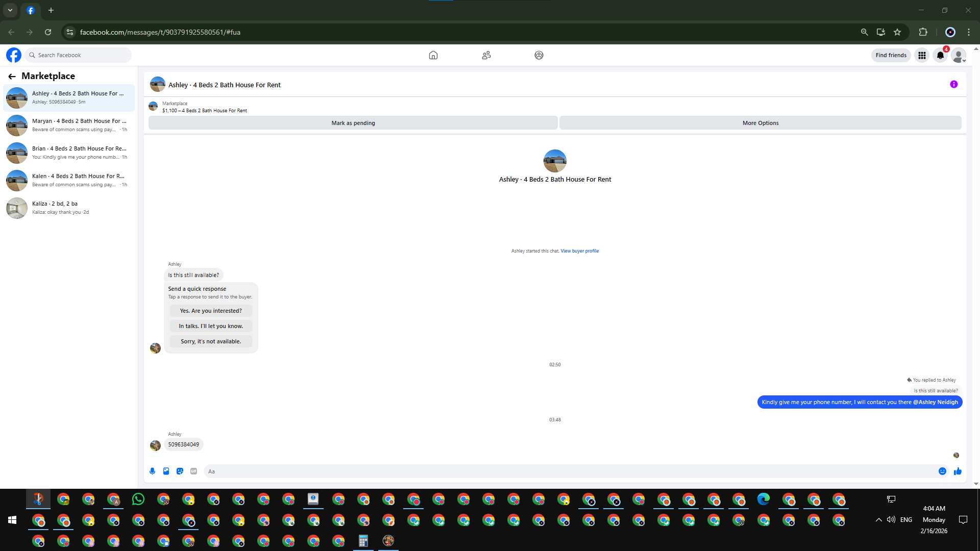The image size is (980, 551).
Task: Show hidden system tray icons
Action: pos(878,520)
